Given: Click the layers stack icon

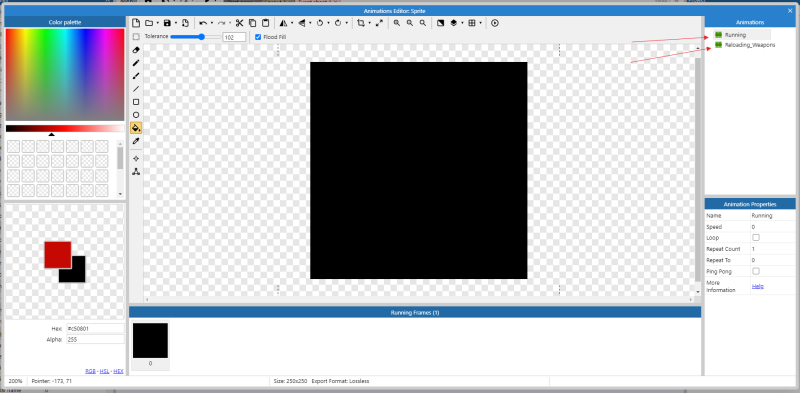Looking at the screenshot, I should tap(454, 23).
